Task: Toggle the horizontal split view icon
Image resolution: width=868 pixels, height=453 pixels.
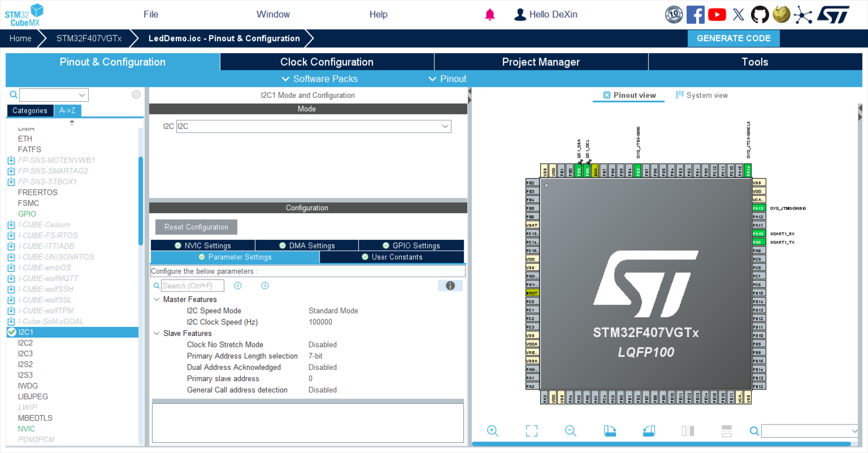Action: (x=726, y=431)
